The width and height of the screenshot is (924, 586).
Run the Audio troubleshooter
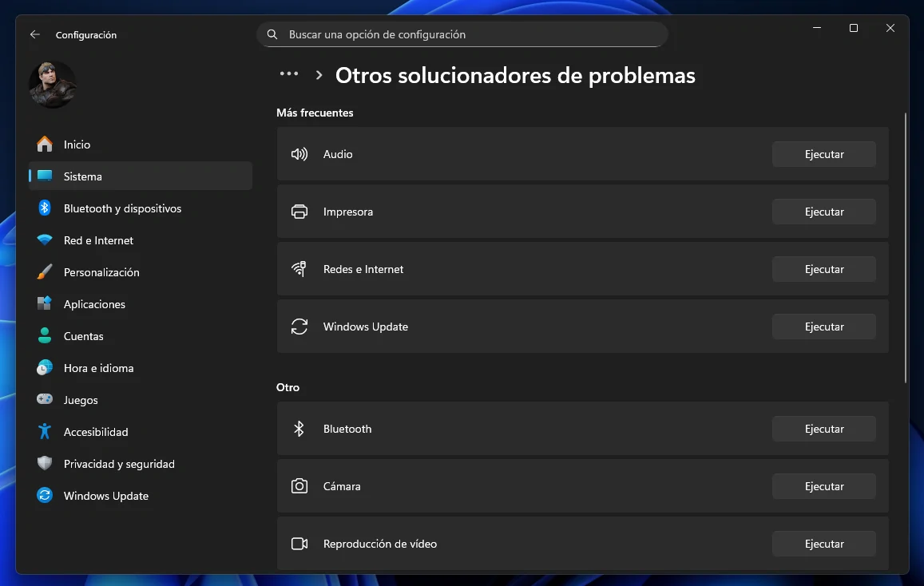click(824, 154)
